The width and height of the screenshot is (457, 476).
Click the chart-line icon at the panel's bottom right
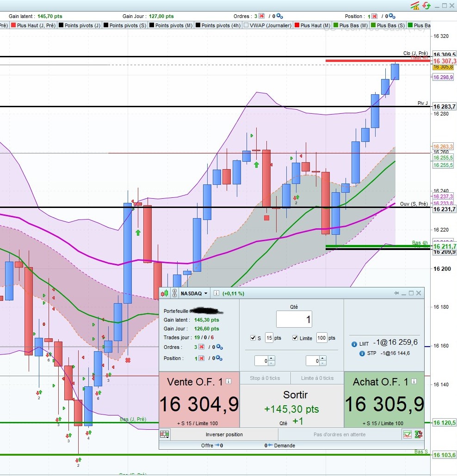pyautogui.click(x=408, y=434)
